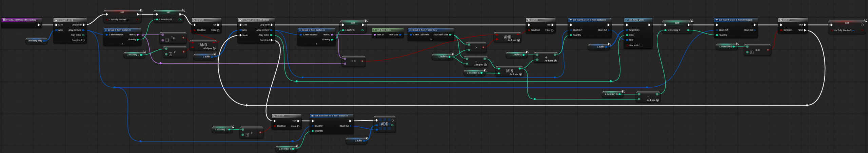Image resolution: width=868 pixels, height=153 pixels.
Task: Click the For Each Loop node's loop icon
Action: coord(56,20)
